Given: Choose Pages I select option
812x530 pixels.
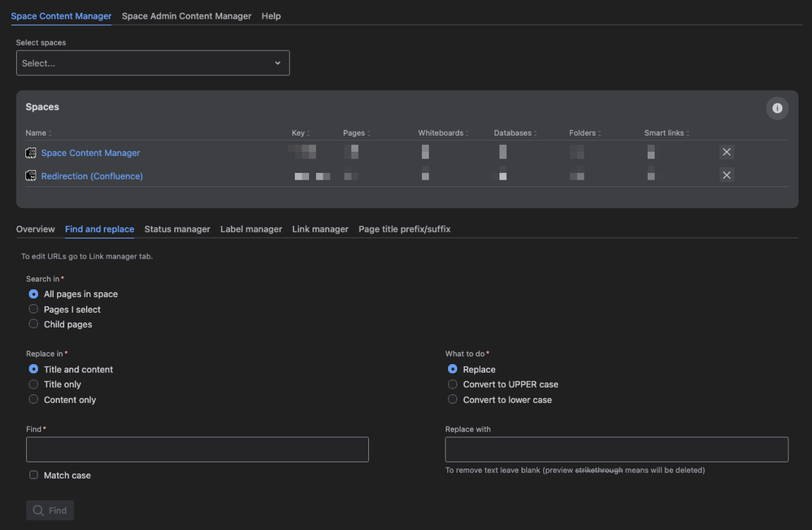Looking at the screenshot, I should click(33, 309).
